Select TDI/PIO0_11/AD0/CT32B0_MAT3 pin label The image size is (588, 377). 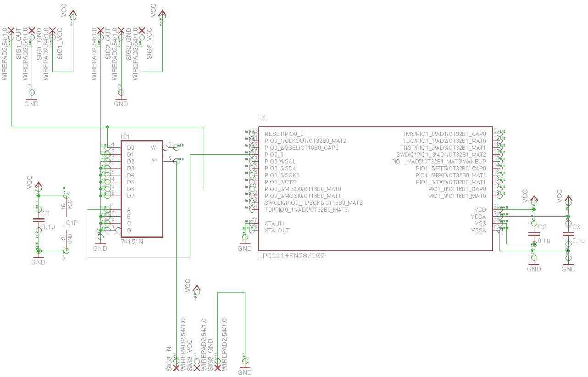pos(306,210)
